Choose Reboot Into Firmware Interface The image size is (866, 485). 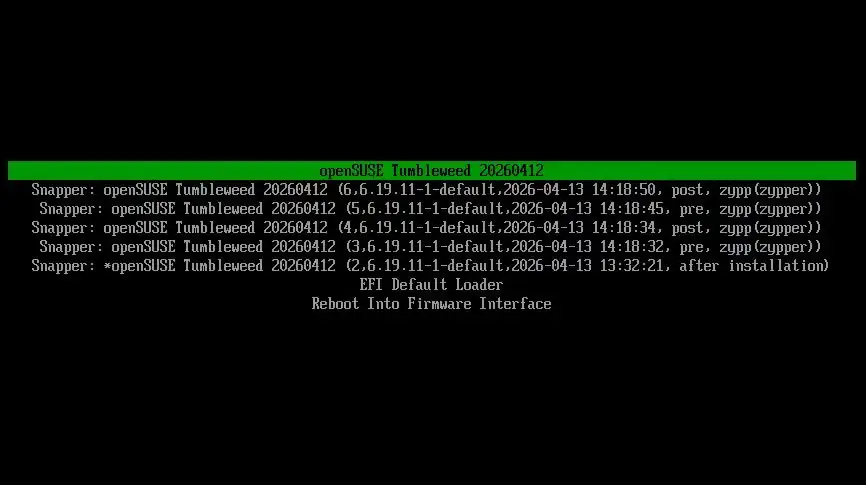pyautogui.click(x=431, y=304)
